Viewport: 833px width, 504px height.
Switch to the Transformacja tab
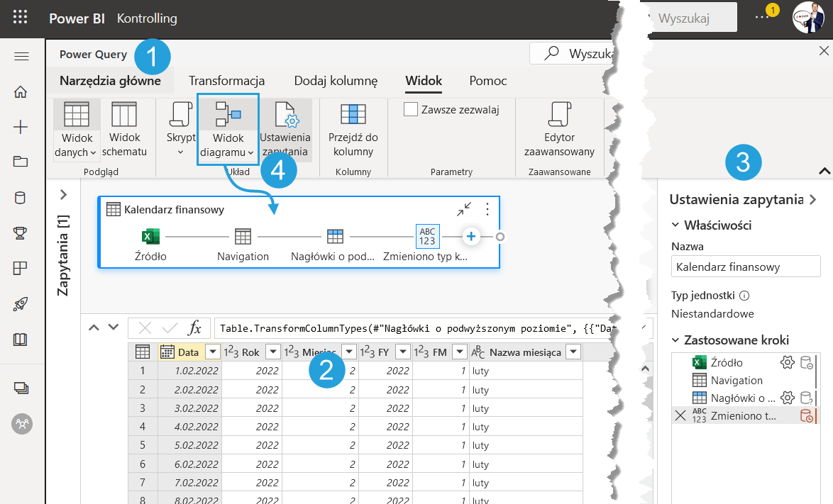(x=226, y=81)
